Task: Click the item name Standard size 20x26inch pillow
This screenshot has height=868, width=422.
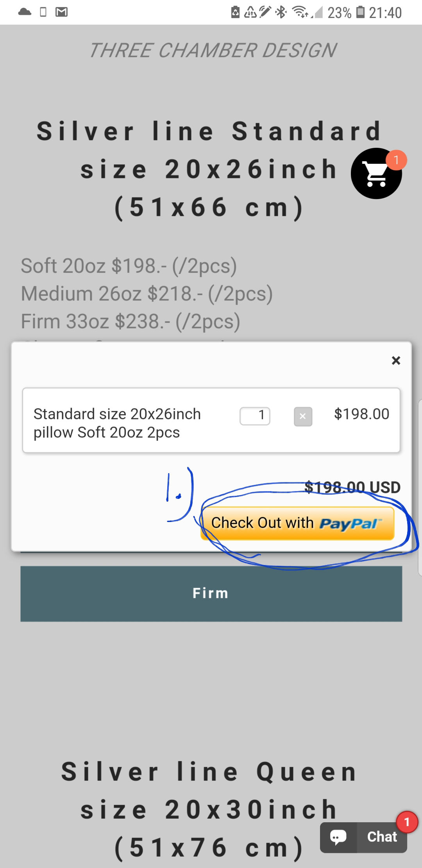Action: tap(117, 422)
